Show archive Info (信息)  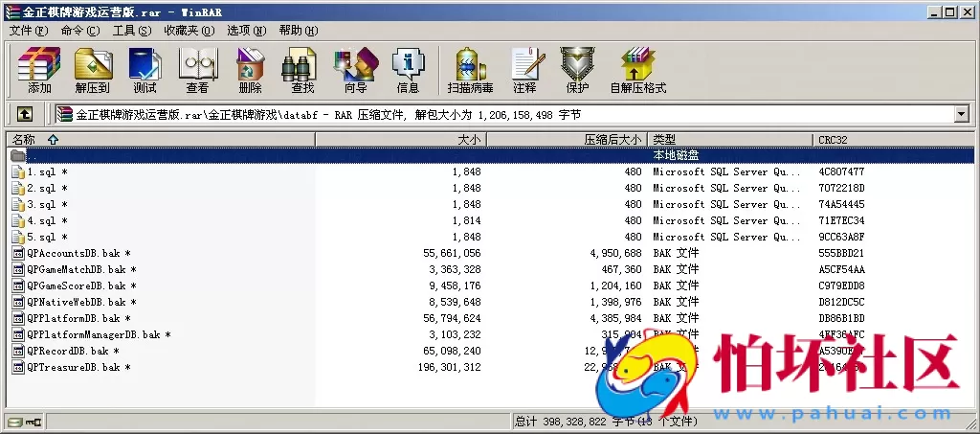pyautogui.click(x=408, y=70)
